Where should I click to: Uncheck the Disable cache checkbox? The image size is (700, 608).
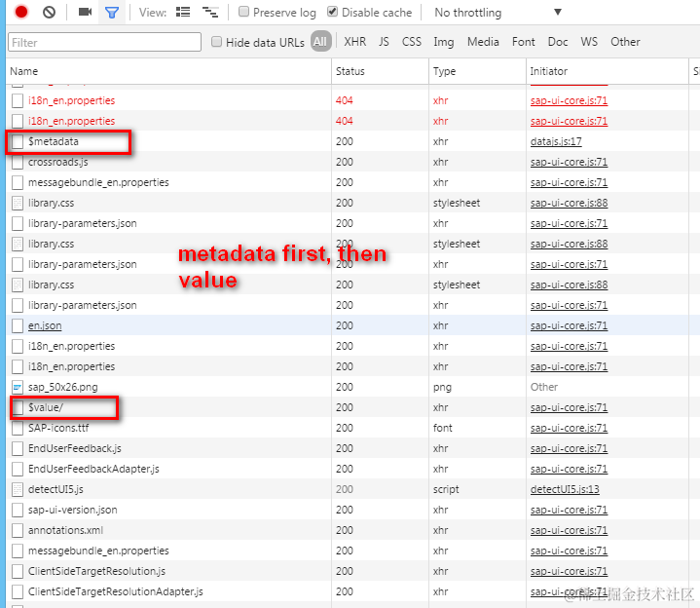click(332, 11)
